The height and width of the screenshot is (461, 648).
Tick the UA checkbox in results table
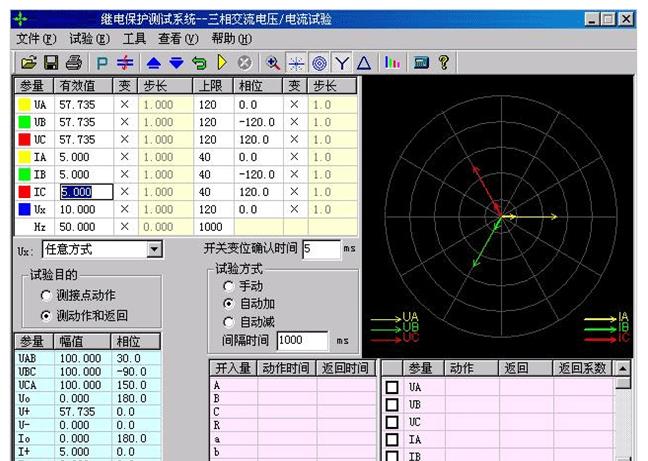(392, 387)
